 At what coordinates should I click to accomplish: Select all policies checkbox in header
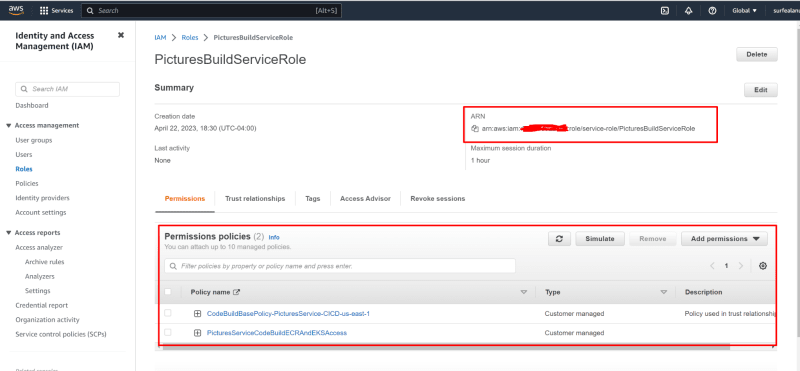point(168,292)
